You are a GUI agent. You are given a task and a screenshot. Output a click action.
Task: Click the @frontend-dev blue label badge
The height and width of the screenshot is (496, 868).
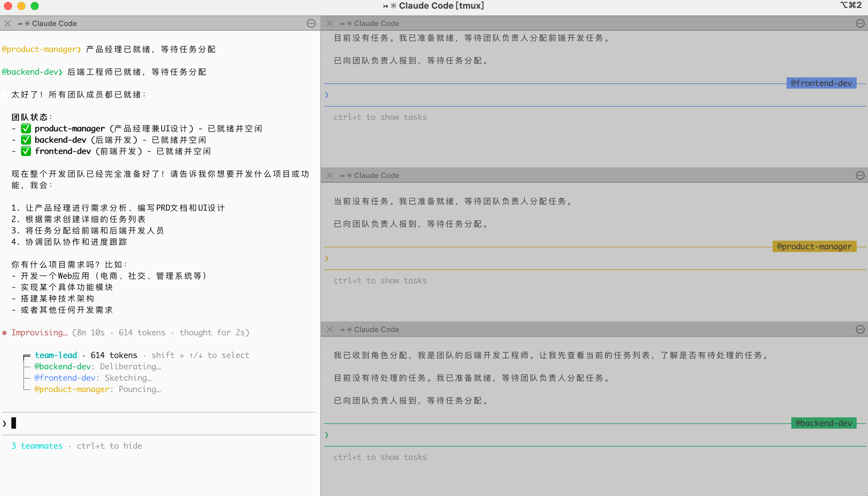(x=821, y=83)
